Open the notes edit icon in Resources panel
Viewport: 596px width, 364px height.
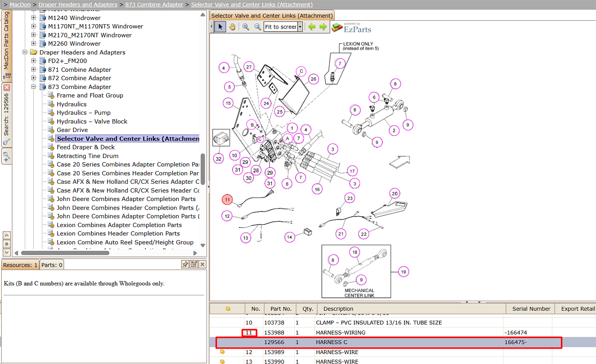(x=194, y=264)
